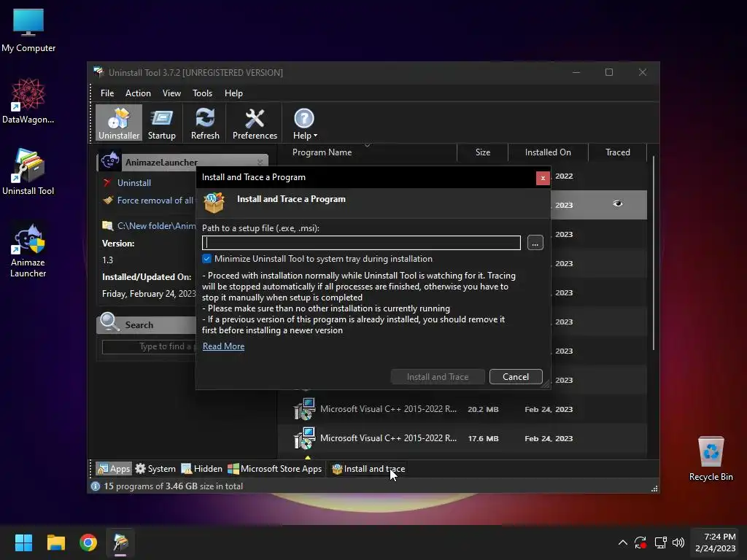
Task: Click the info icon in status bar
Action: (x=96, y=486)
